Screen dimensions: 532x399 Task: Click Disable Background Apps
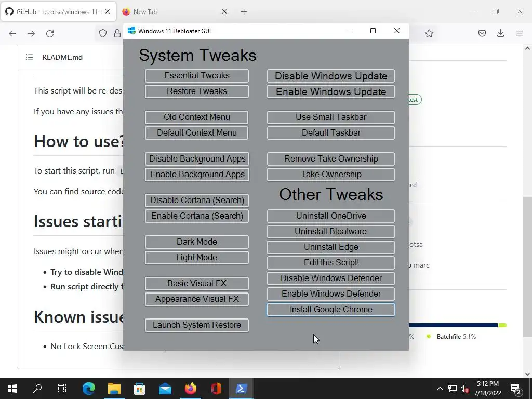pyautogui.click(x=197, y=159)
